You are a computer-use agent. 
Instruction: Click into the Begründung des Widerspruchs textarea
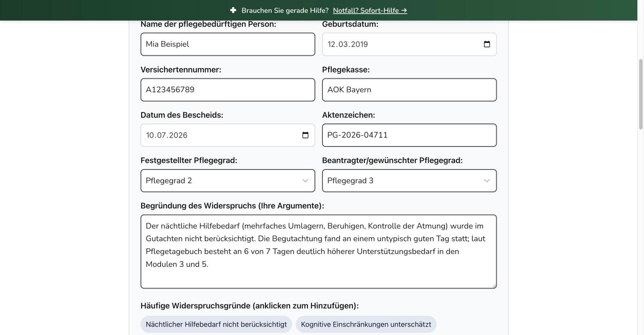[x=318, y=252]
